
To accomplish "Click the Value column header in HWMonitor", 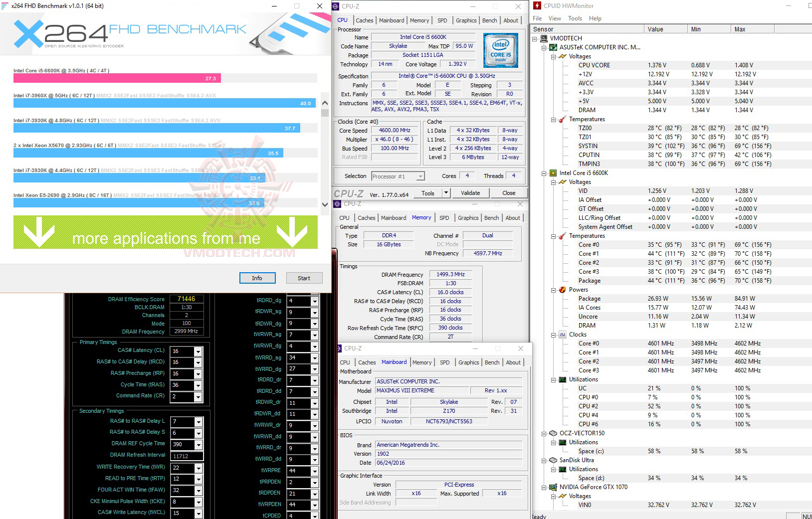I will click(665, 29).
